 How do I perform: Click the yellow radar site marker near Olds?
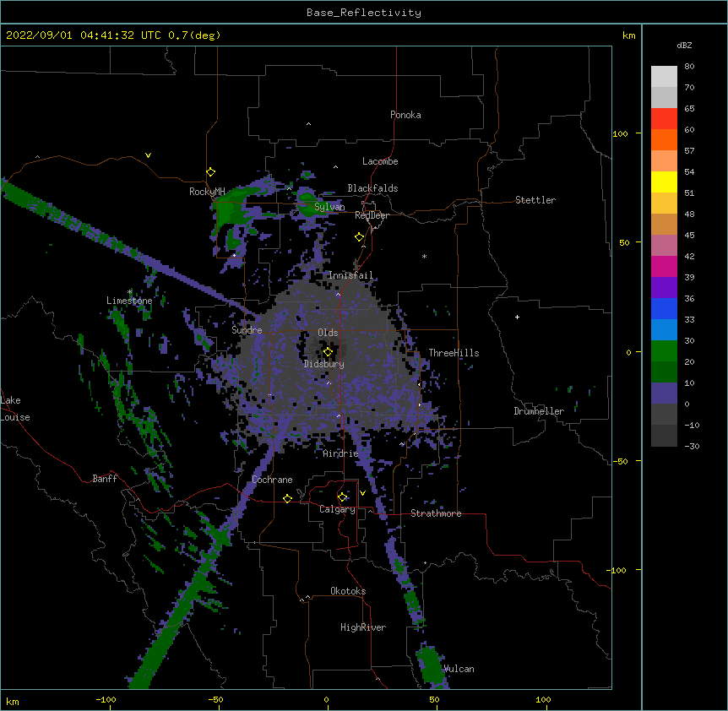tap(328, 352)
